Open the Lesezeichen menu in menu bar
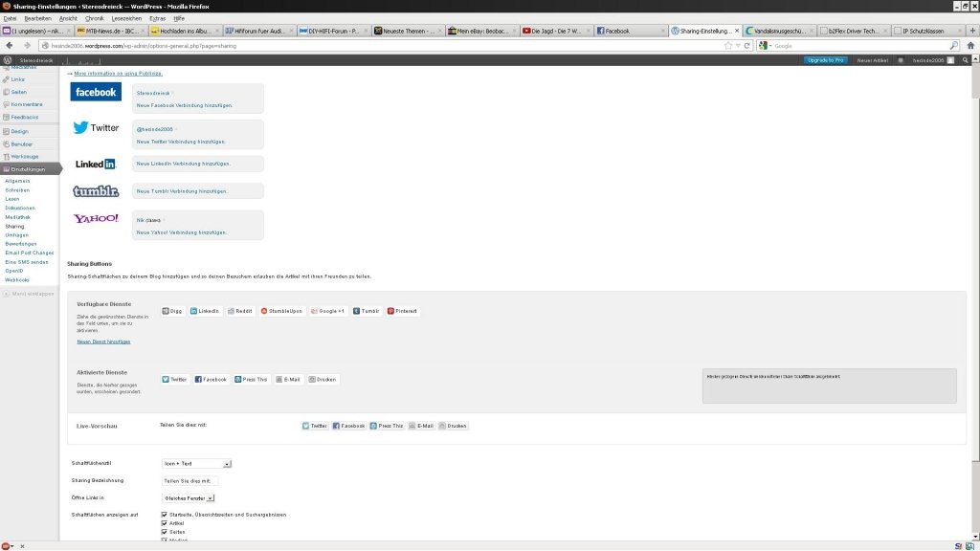980x551 pixels. [x=126, y=18]
